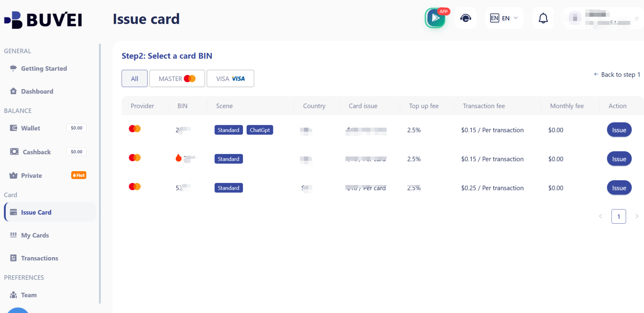Open My Cards in sidebar

pos(35,235)
